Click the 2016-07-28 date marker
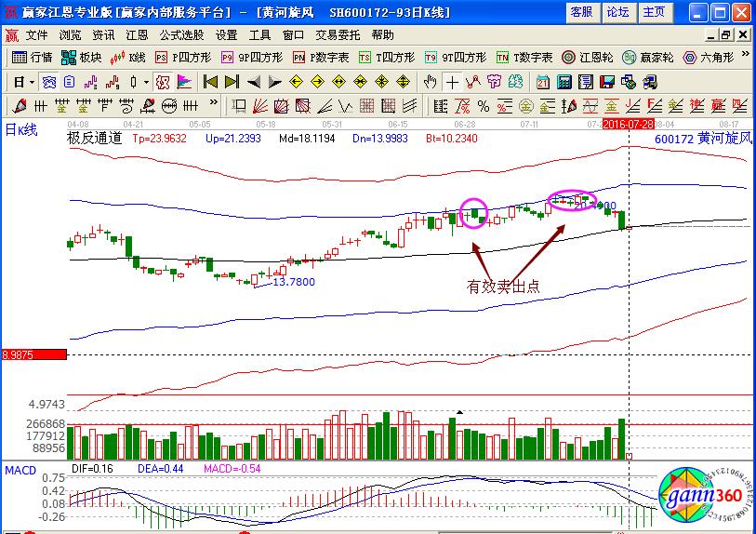This screenshot has height=534, width=756. (x=628, y=123)
